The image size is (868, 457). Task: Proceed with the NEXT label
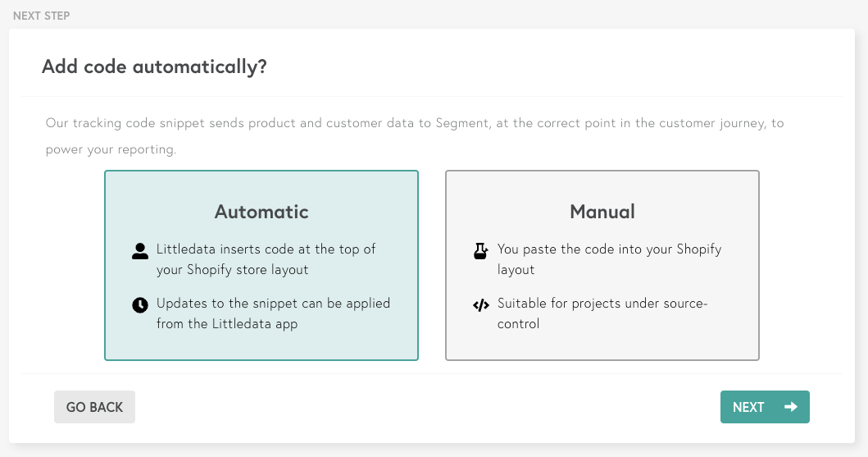(x=748, y=407)
